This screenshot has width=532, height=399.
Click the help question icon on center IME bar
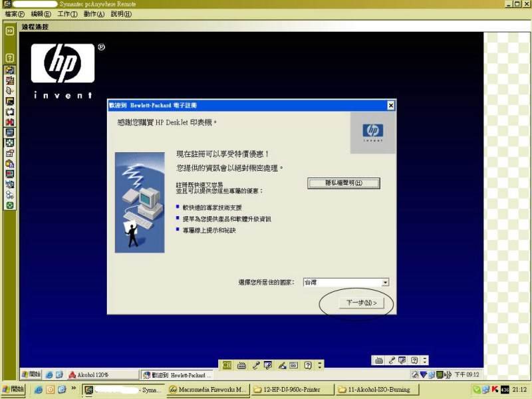tap(308, 365)
